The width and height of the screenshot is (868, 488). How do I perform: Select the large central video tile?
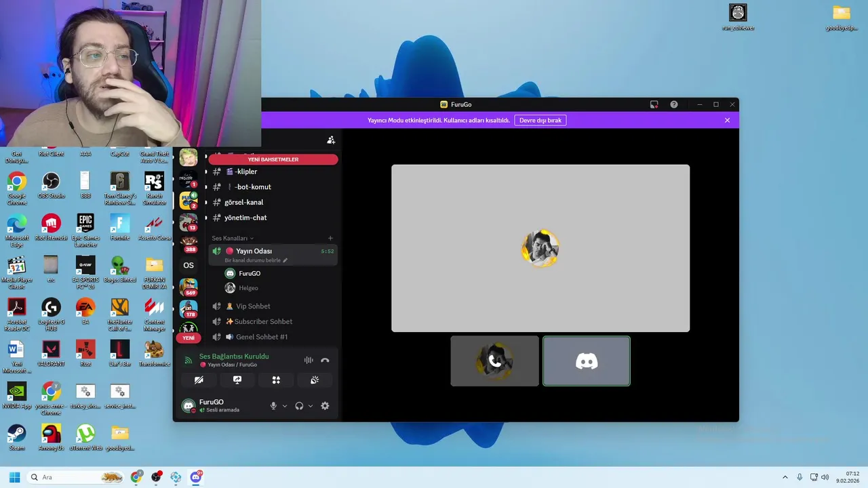[540, 248]
